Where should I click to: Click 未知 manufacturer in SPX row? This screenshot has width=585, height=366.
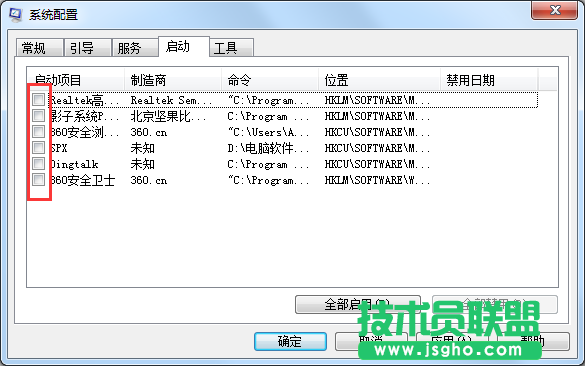click(143, 148)
